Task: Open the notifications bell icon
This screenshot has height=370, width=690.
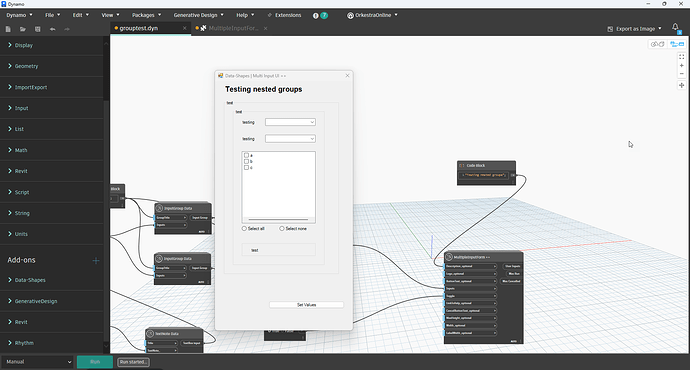Action: 675,27
